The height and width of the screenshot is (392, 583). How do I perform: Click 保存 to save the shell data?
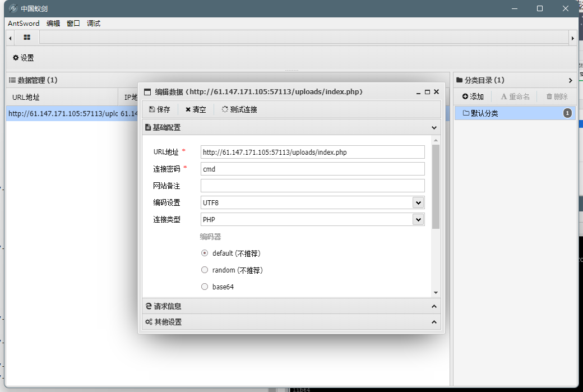[160, 109]
